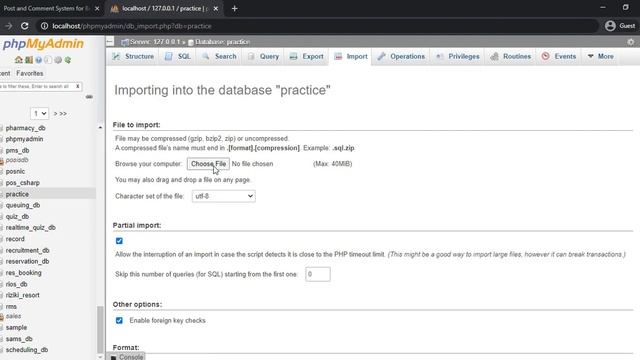Click navigation panel scrollbar up arrow
Screen dimensions: 640x360
coord(100,128)
